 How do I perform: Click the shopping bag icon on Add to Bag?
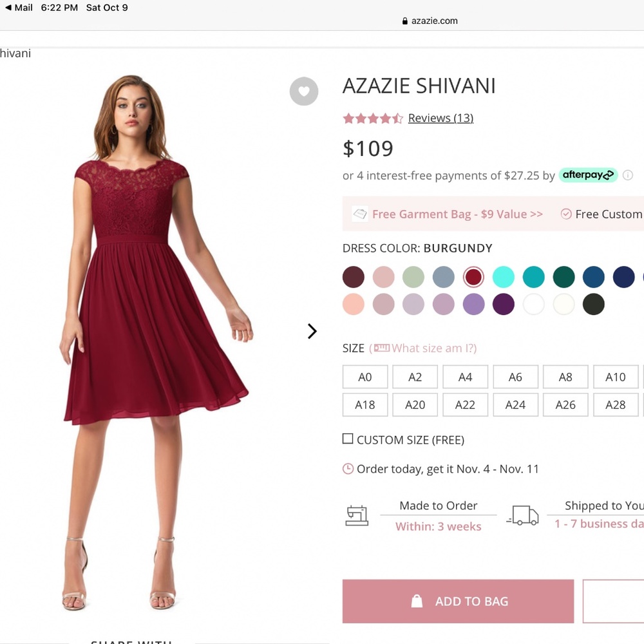point(415,601)
